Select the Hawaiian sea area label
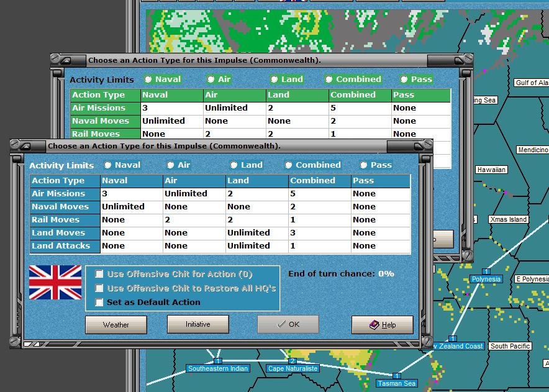549x392 pixels. coord(492,170)
